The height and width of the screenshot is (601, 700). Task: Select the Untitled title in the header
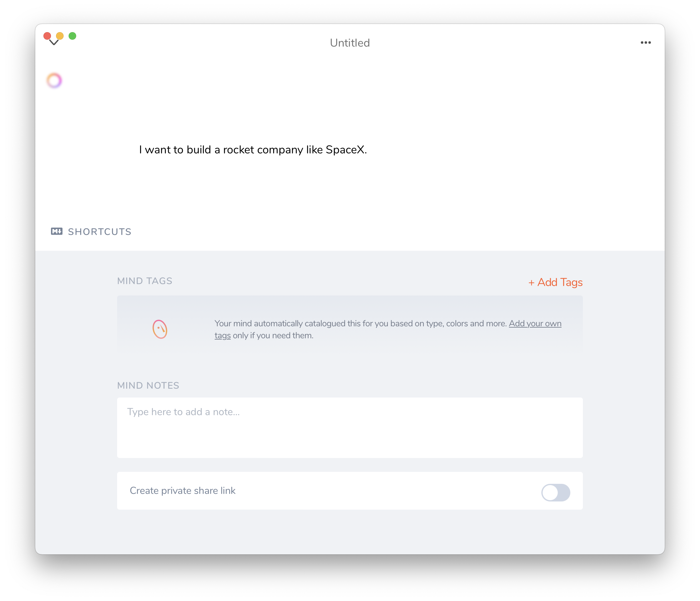pos(350,43)
